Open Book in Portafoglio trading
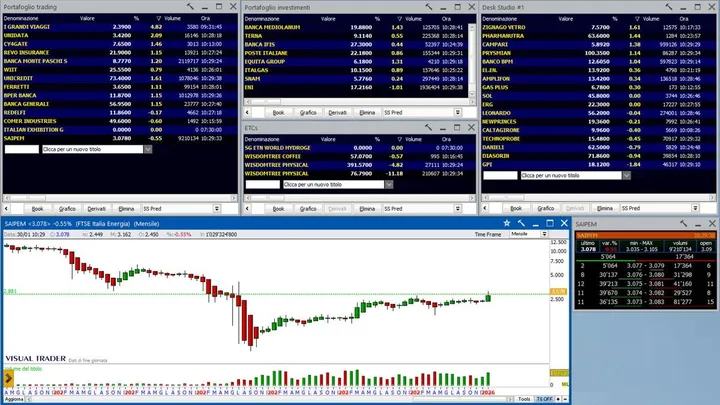 (x=37, y=208)
